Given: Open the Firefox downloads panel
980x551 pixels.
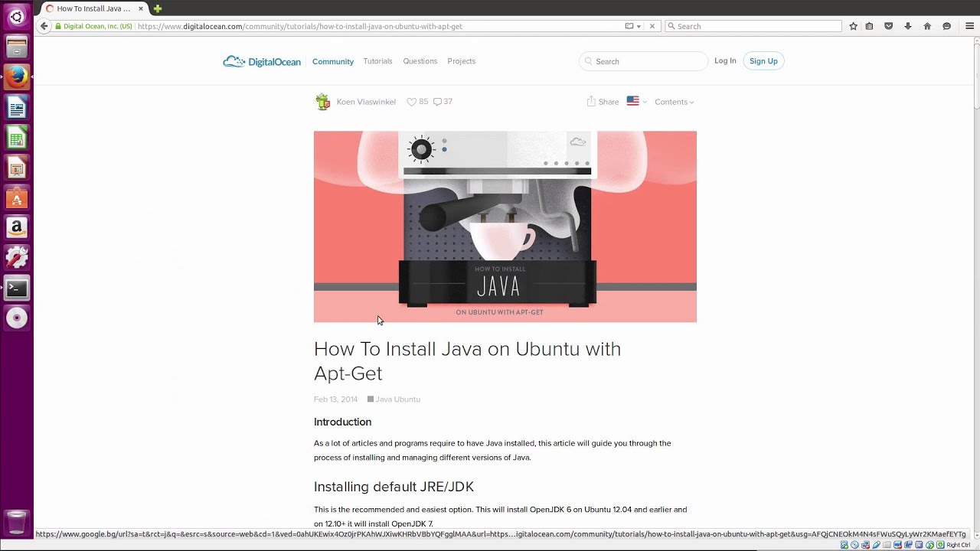Looking at the screenshot, I should point(908,26).
